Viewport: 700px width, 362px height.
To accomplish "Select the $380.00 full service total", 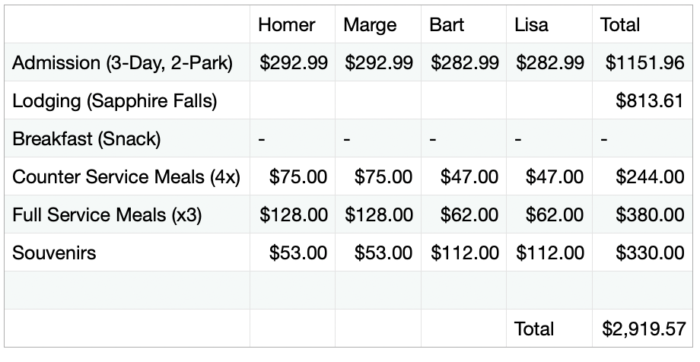I will 642,214.
